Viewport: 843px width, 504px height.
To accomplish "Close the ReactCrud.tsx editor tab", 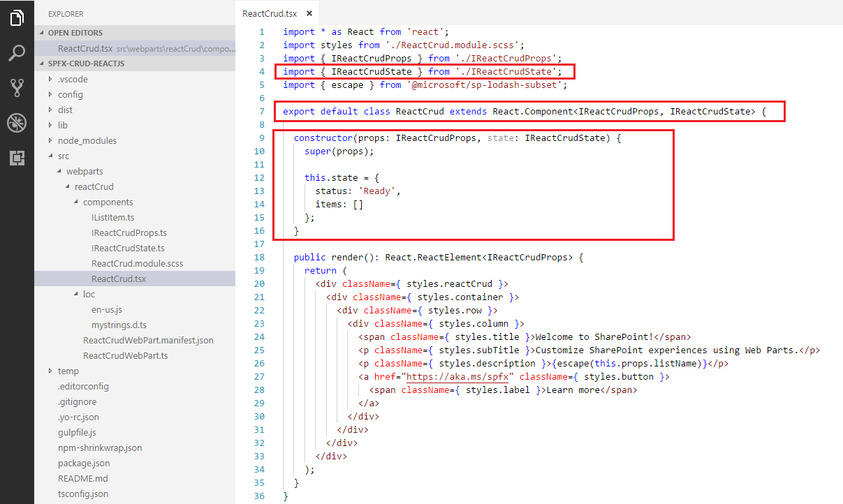I will point(309,13).
